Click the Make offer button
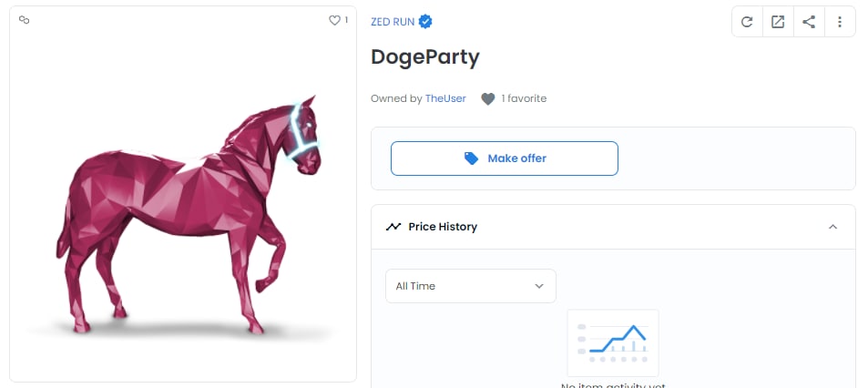The width and height of the screenshot is (868, 388). coord(505,158)
